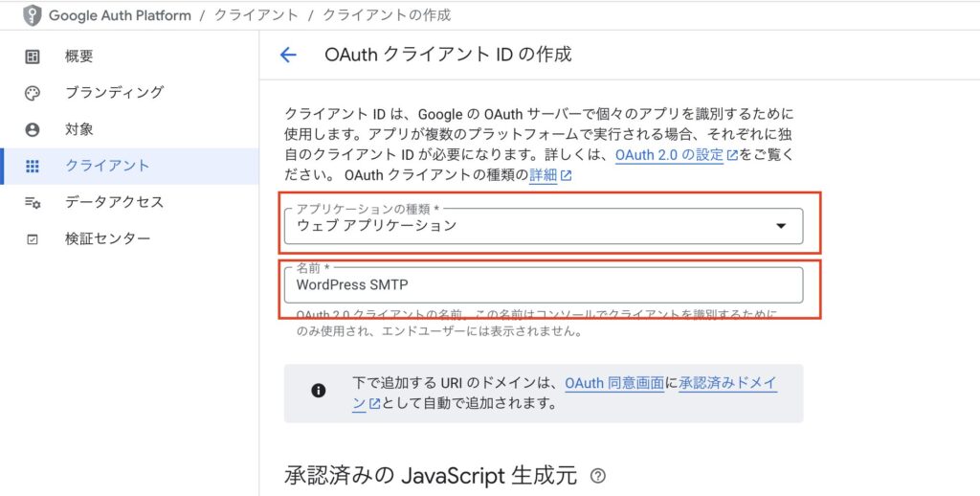Click Google Auth Platform in the breadcrumb
The image size is (980, 496).
tap(120, 15)
